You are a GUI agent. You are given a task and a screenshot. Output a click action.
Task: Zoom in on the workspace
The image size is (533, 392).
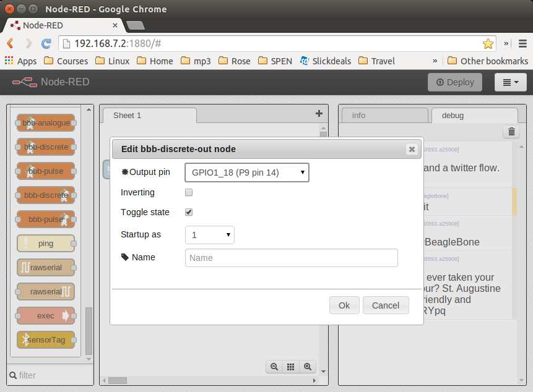[308, 367]
